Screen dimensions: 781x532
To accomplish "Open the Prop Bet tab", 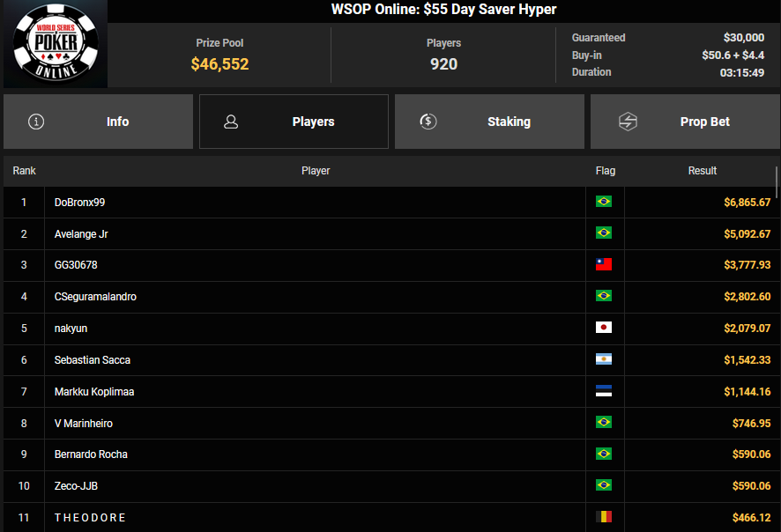I will click(x=704, y=122).
